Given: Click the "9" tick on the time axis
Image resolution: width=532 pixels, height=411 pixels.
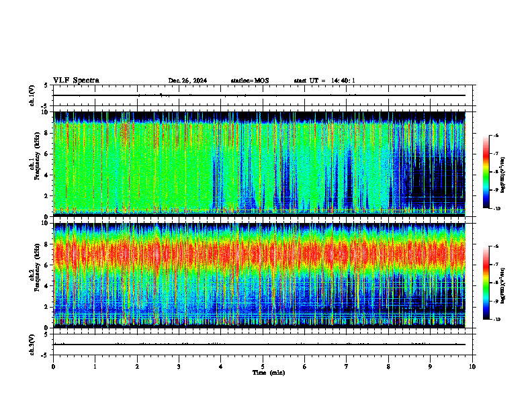Looking at the screenshot, I should tap(430, 367).
